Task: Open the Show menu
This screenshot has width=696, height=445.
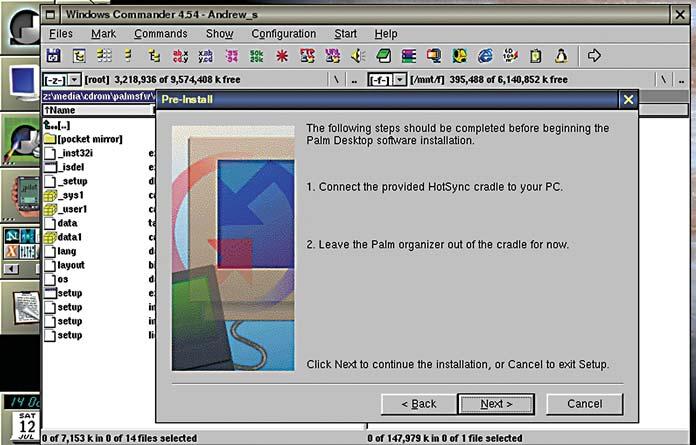Action: (220, 34)
